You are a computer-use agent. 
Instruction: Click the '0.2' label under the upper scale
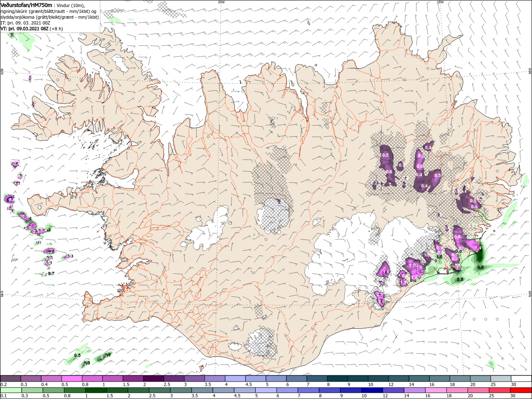(3, 384)
